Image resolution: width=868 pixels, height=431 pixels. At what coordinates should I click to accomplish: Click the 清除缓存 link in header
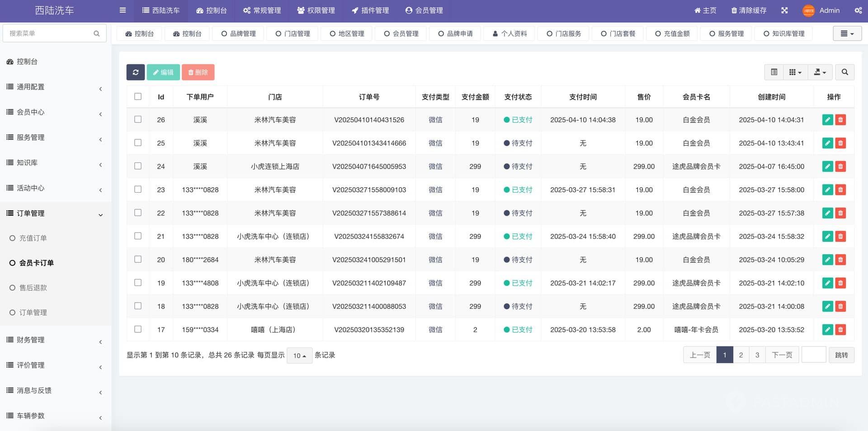(x=749, y=10)
